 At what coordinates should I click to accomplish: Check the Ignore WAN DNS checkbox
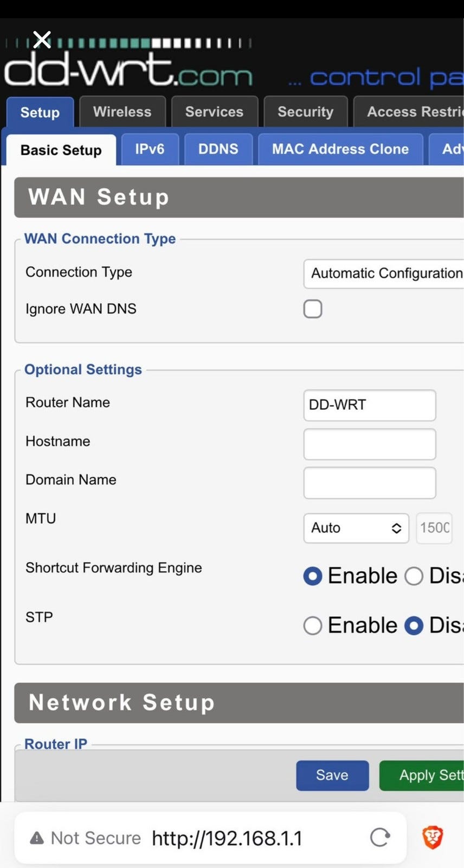coord(313,309)
